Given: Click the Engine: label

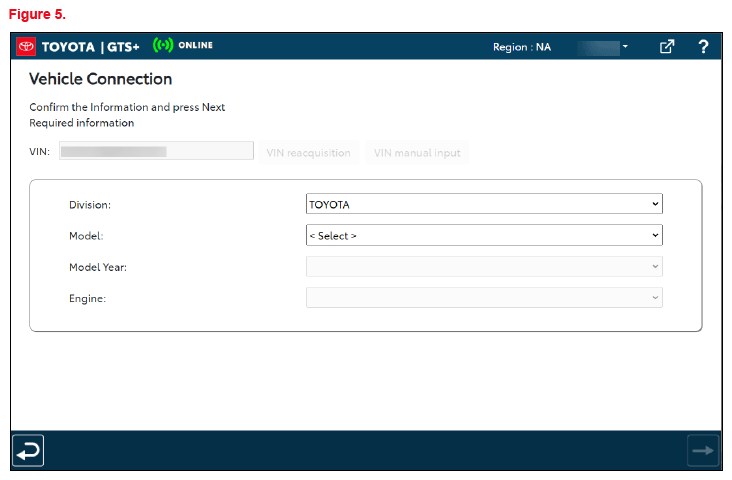Looking at the screenshot, I should [87, 299].
